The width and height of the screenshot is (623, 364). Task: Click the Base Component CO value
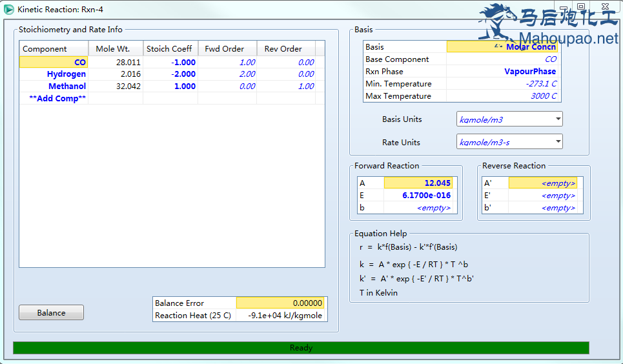tap(503, 59)
